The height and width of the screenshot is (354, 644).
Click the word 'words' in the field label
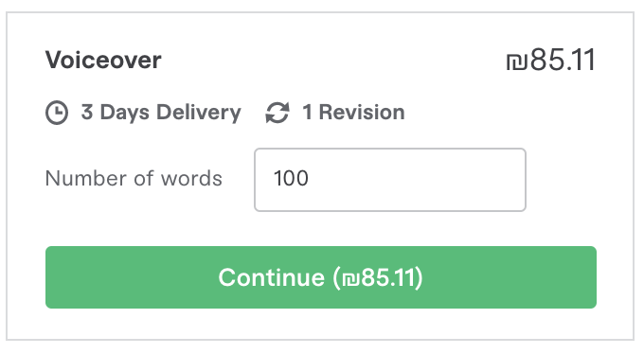tap(191, 179)
